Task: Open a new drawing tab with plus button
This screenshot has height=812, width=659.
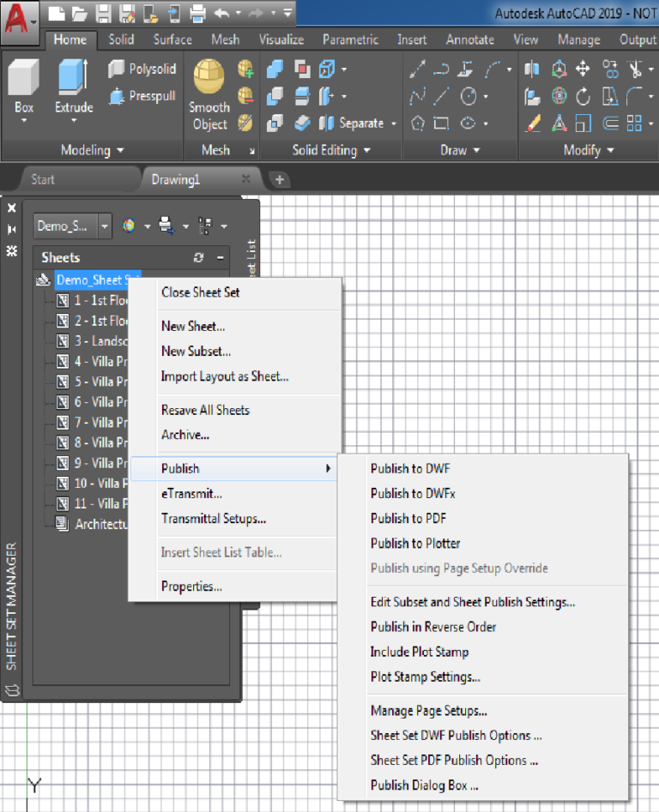Action: coord(280,180)
